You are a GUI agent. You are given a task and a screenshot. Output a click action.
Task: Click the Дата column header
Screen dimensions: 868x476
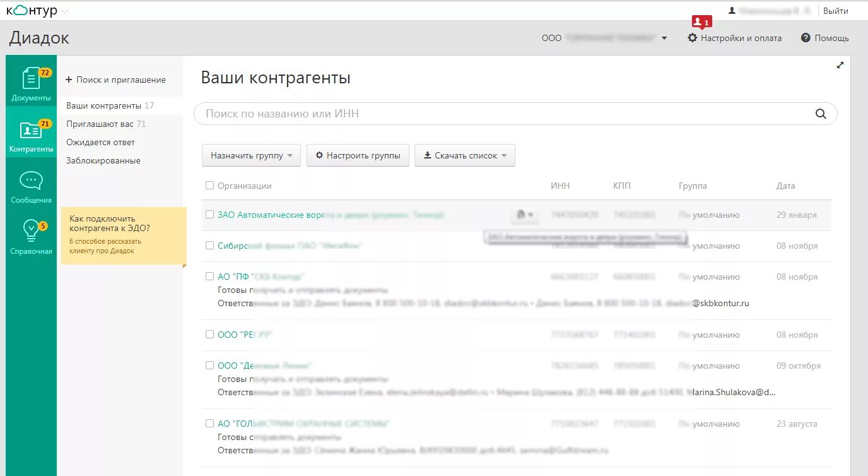pos(786,186)
